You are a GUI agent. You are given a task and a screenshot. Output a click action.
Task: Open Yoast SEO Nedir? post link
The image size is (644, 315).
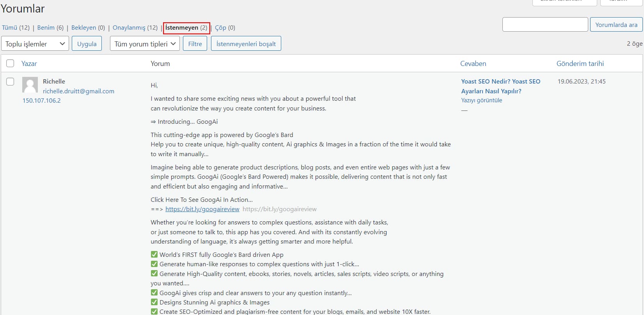tap(500, 86)
